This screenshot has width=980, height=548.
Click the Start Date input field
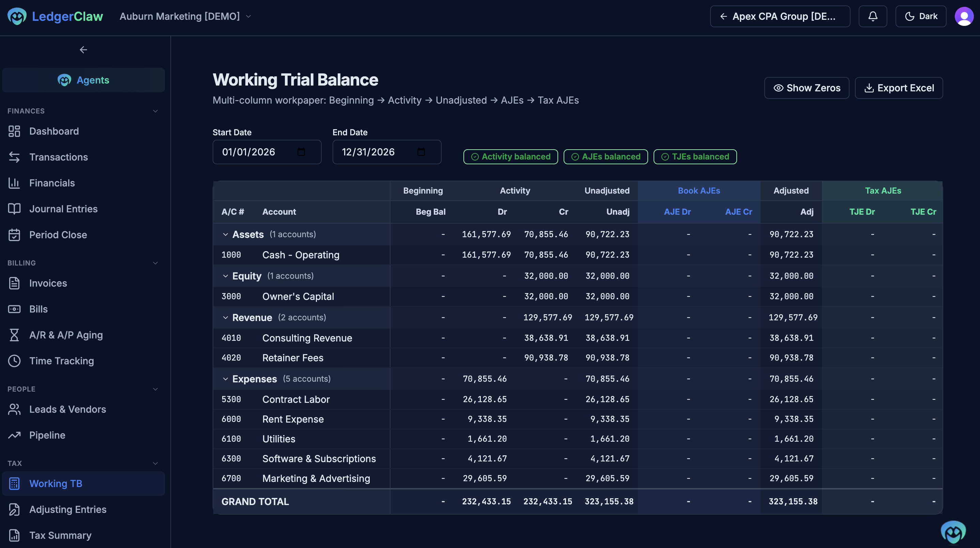click(267, 152)
